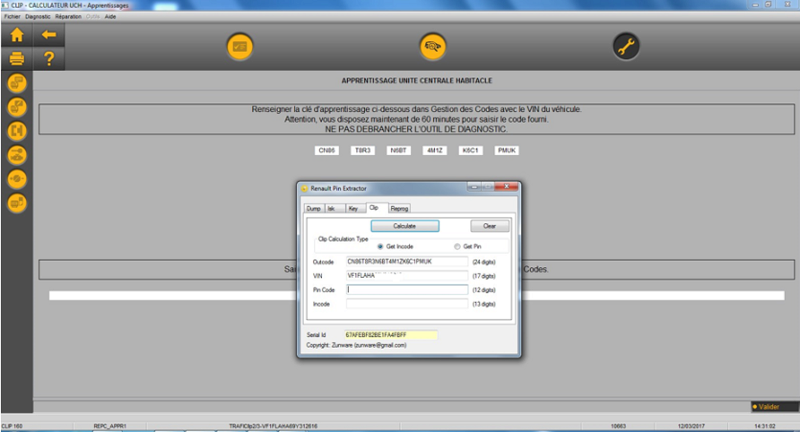This screenshot has height=432, width=800.
Task: Switch to the Dump tab
Action: coord(314,208)
